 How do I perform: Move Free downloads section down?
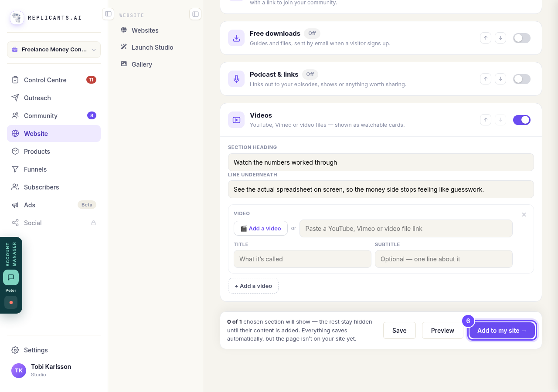click(500, 38)
